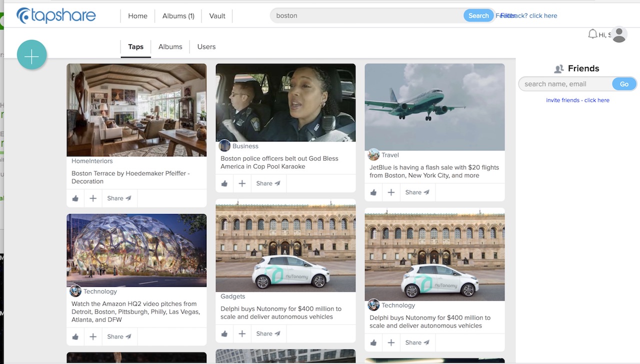The height and width of the screenshot is (364, 640).
Task: Open the Boston Terrace interior photo
Action: tap(136, 110)
